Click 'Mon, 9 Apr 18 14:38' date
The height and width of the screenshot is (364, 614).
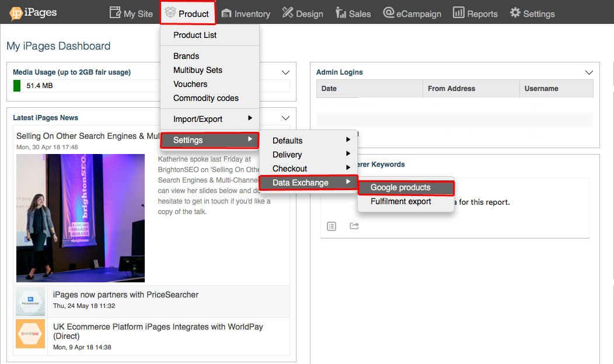[x=82, y=347]
